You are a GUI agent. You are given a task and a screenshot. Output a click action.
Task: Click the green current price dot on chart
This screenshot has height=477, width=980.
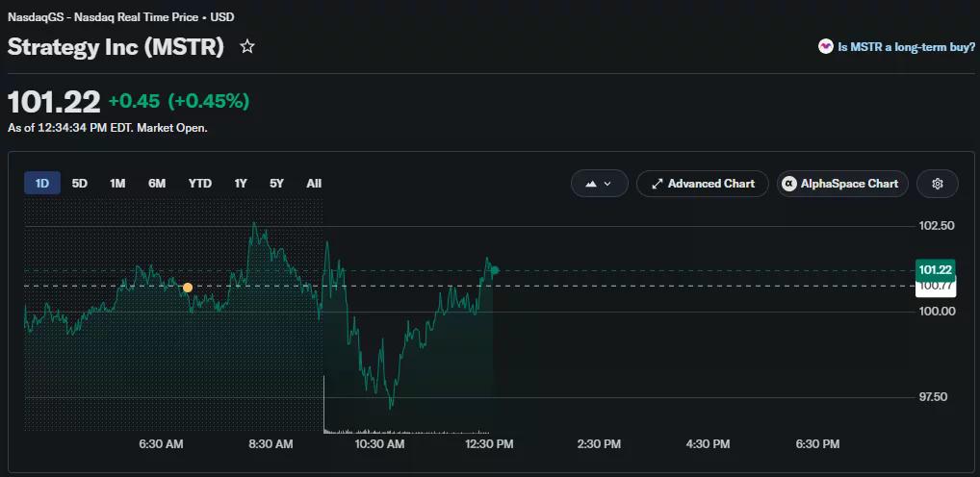495,270
